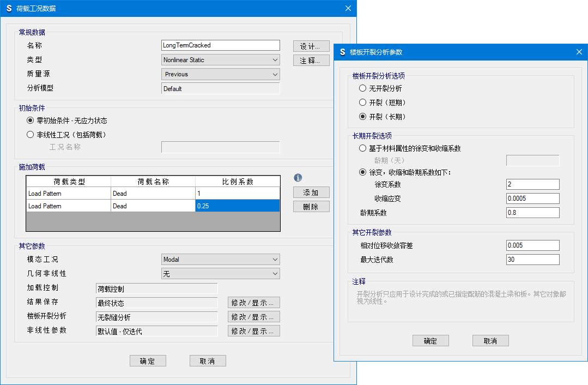Select 开裂（短期）radio option
Screen dimensions: 588x385
pos(363,103)
